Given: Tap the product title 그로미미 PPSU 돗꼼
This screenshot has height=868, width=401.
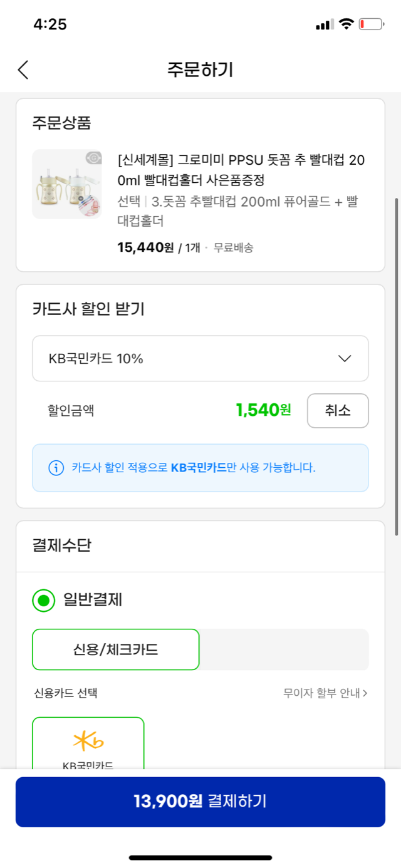Looking at the screenshot, I should click(x=241, y=170).
